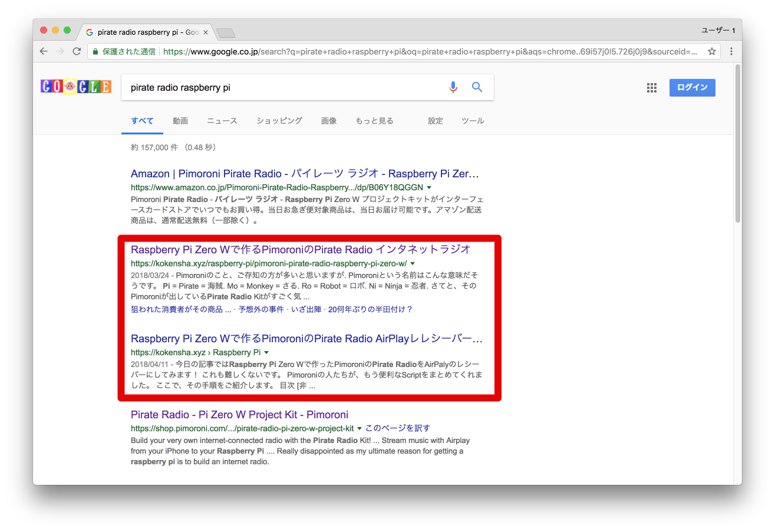Screen dimensions: 775x532
Task: Expand arrow beside kokensha.xyz › Raspberry Pi
Action: [x=266, y=352]
